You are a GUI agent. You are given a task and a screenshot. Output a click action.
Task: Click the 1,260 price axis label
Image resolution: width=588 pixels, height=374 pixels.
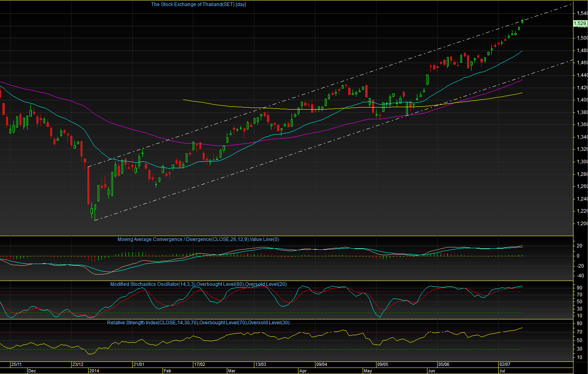[x=582, y=186]
